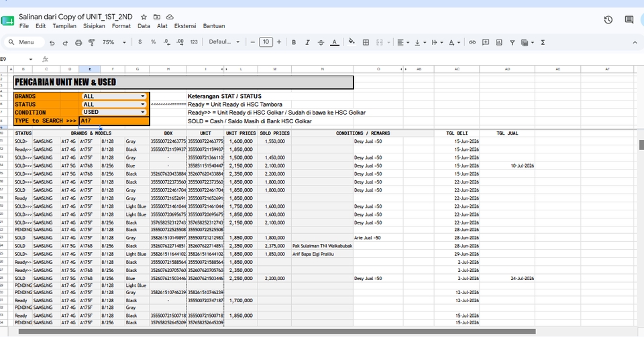Open filter views table icon
This screenshot has width=644, height=337.
[527, 42]
